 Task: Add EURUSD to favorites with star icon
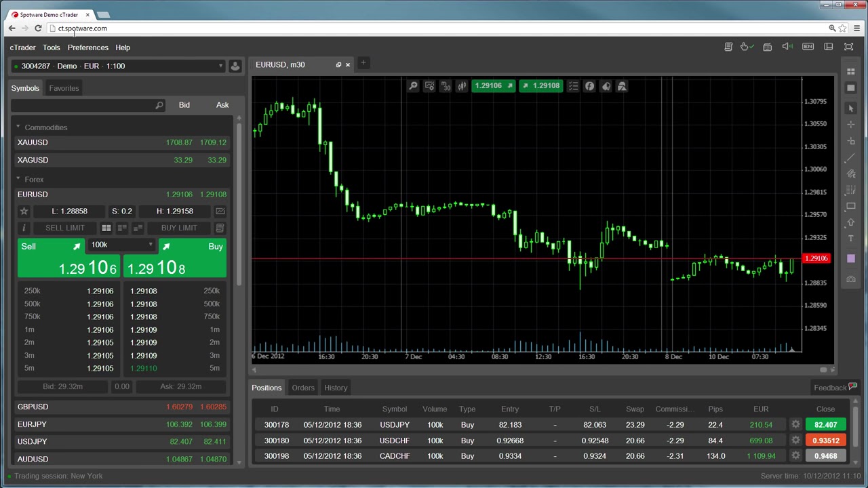(24, 211)
